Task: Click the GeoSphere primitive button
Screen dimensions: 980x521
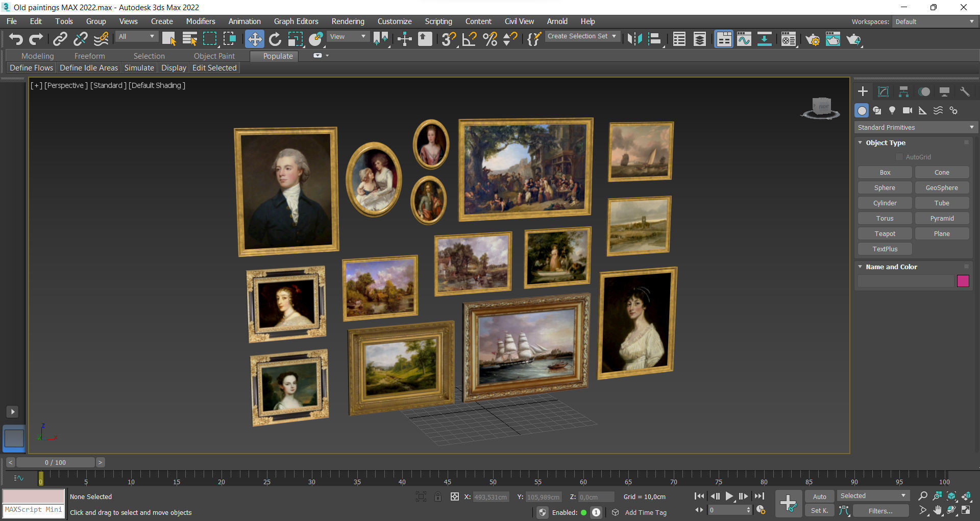Action: click(942, 187)
